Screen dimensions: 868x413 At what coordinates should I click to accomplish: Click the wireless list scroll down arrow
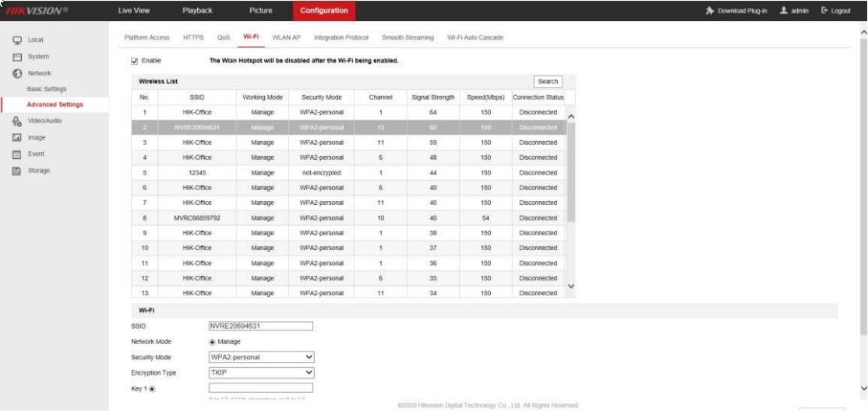point(570,286)
